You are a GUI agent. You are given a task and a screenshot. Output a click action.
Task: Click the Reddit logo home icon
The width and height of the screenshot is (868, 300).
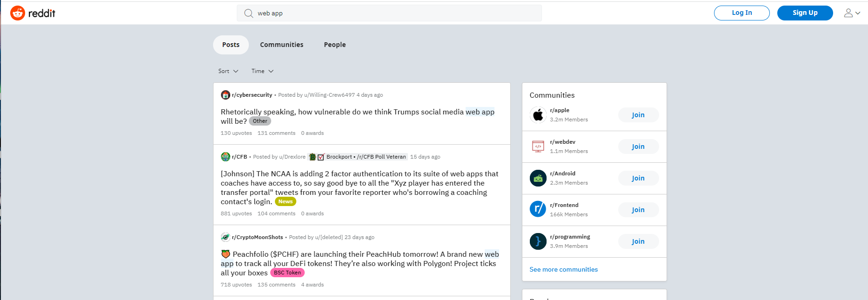point(18,13)
